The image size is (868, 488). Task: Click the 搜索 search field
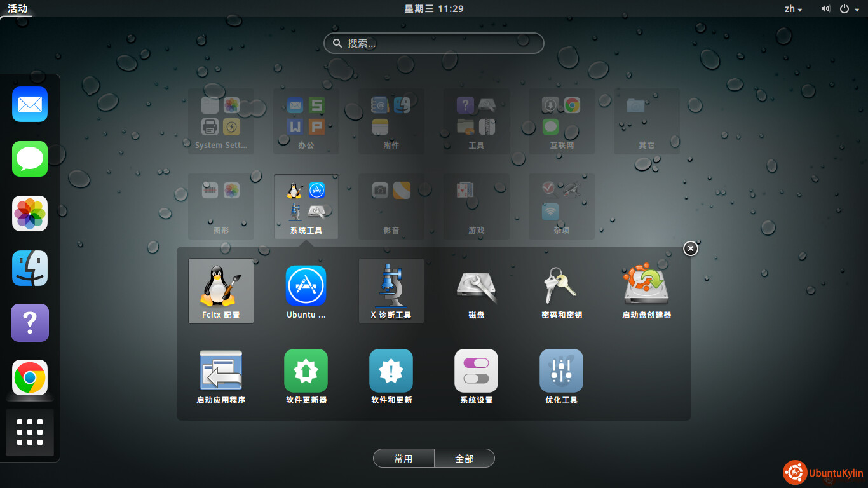click(x=434, y=43)
